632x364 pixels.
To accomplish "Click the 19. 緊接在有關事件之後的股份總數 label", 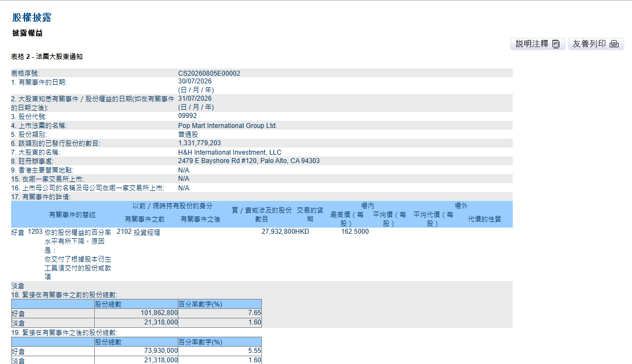I will click(64, 333).
